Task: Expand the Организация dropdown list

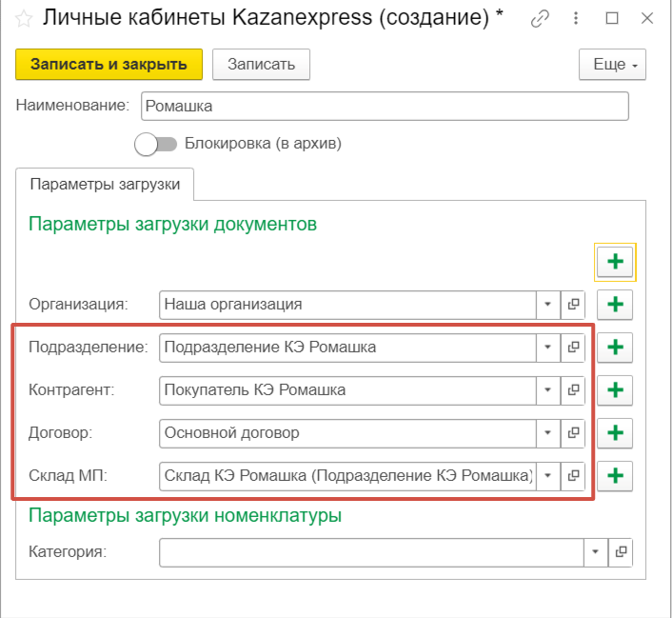Action: [x=548, y=305]
